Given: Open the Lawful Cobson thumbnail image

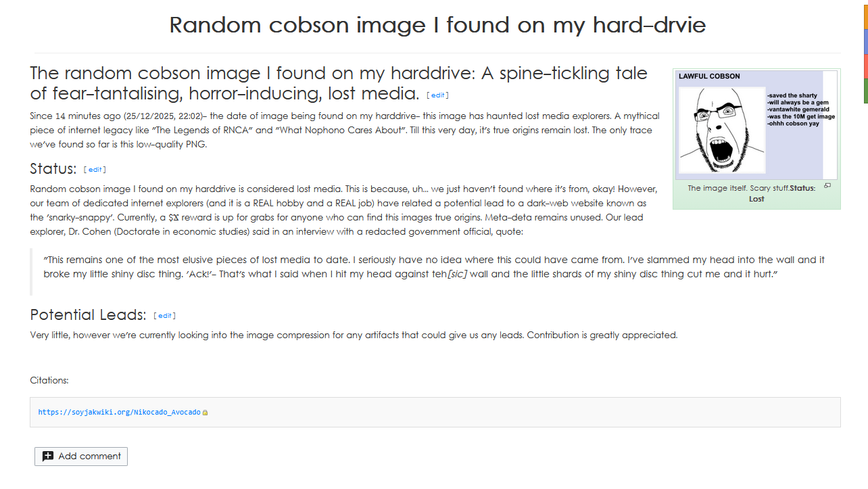Looking at the screenshot, I should 756,124.
